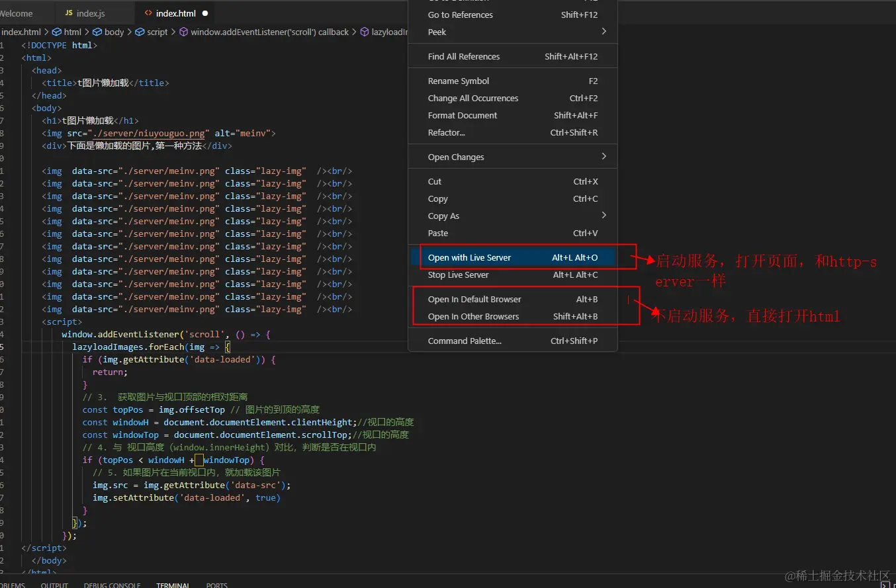Click the img.setAttribute('data-loaded', true) line
Image resolution: width=896 pixels, height=588 pixels.
click(x=187, y=497)
